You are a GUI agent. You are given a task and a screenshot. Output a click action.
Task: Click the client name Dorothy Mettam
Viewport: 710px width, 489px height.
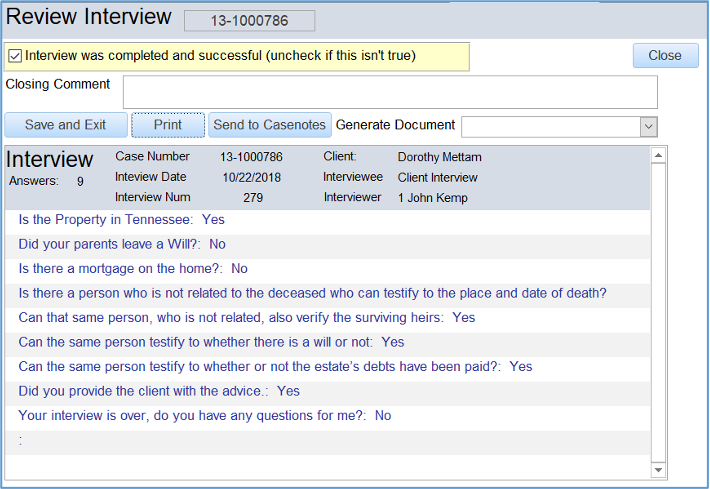(439, 158)
